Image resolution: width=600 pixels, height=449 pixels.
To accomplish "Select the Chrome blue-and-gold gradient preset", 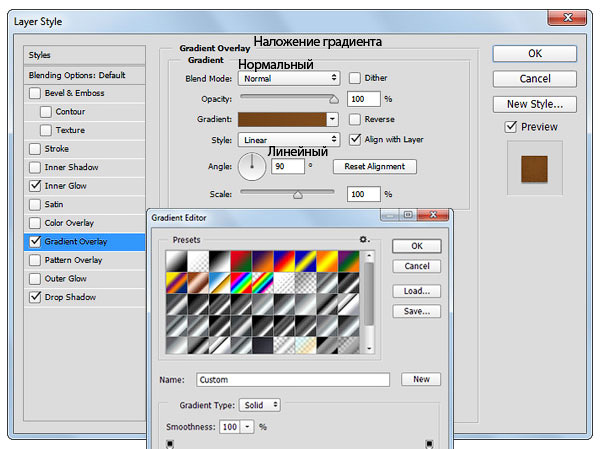I will click(219, 282).
